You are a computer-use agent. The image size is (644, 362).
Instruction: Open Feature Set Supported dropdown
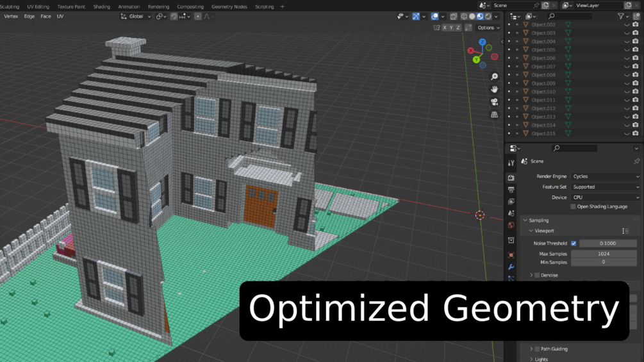pos(606,186)
